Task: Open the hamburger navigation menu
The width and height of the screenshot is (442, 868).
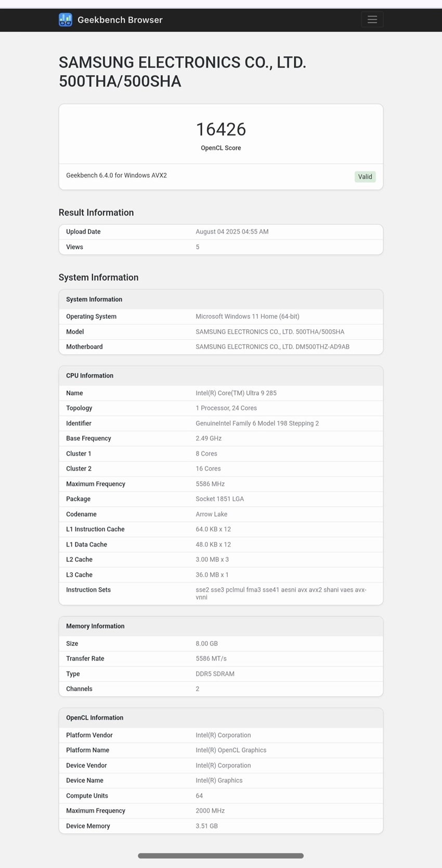Action: [x=372, y=20]
